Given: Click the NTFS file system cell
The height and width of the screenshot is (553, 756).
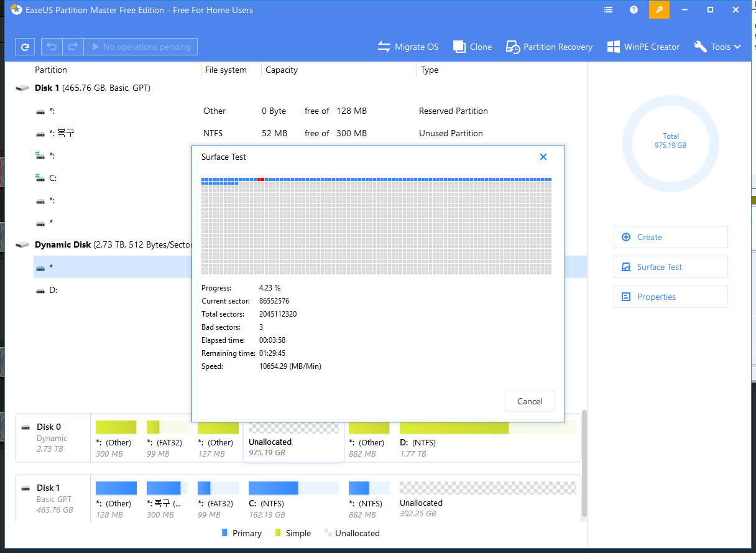Looking at the screenshot, I should click(x=213, y=133).
